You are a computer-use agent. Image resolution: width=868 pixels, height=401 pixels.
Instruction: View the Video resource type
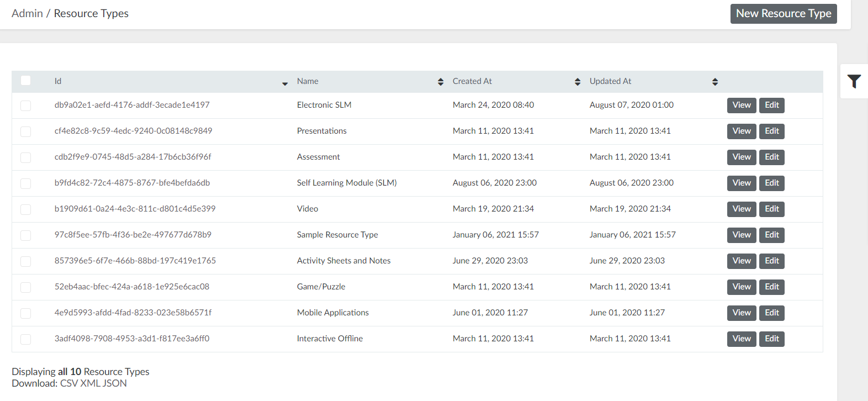(742, 209)
